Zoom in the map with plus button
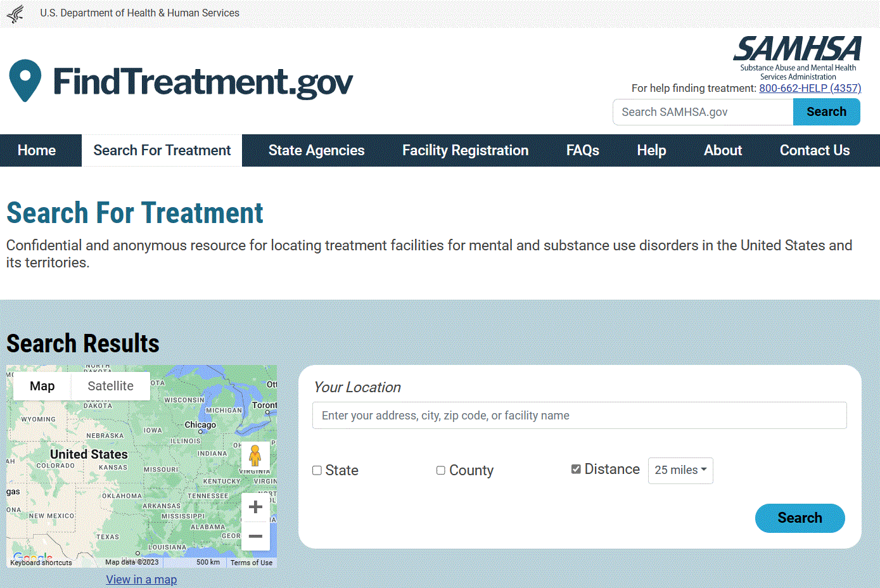This screenshot has height=588, width=880. point(256,507)
